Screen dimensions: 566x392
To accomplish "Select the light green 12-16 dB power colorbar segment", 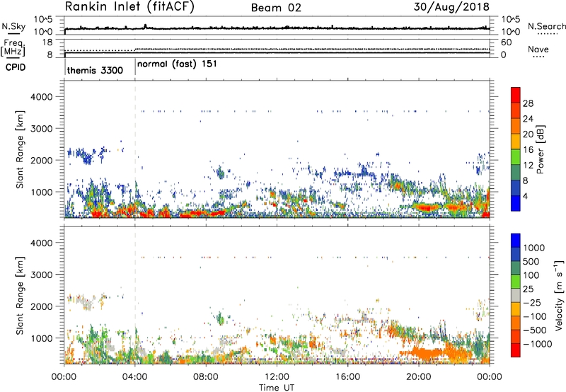I will click(516, 157).
